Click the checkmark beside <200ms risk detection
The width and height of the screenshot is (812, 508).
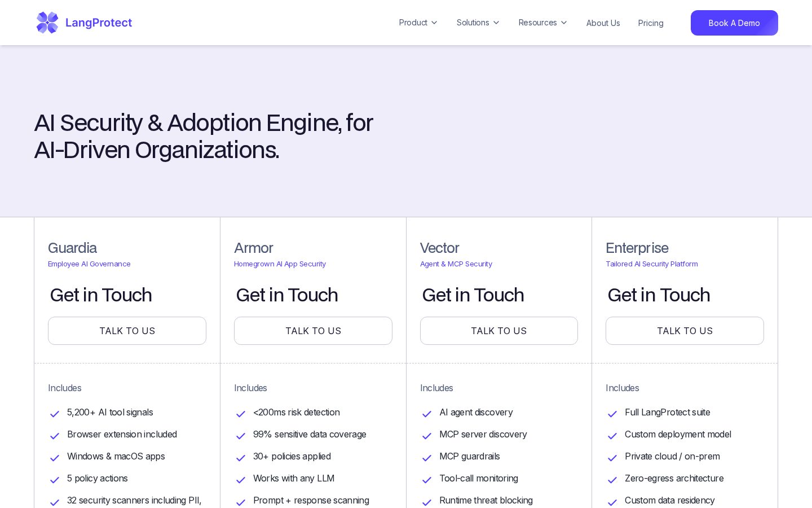(241, 414)
